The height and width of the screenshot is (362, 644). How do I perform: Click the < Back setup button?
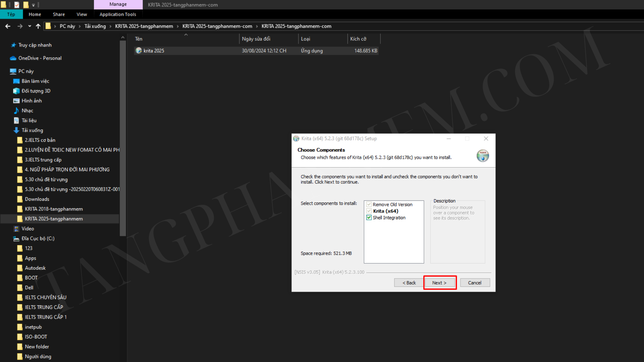click(x=409, y=283)
